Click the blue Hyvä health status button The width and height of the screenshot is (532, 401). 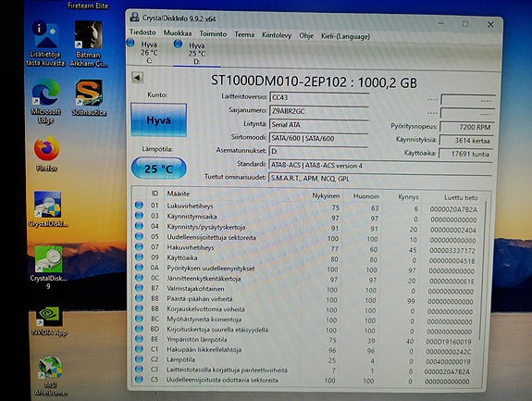click(158, 119)
